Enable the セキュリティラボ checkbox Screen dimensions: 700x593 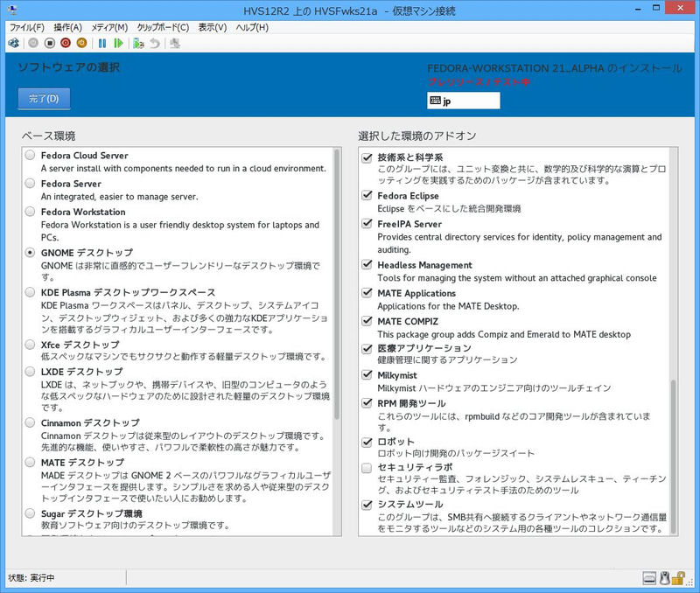click(x=367, y=468)
